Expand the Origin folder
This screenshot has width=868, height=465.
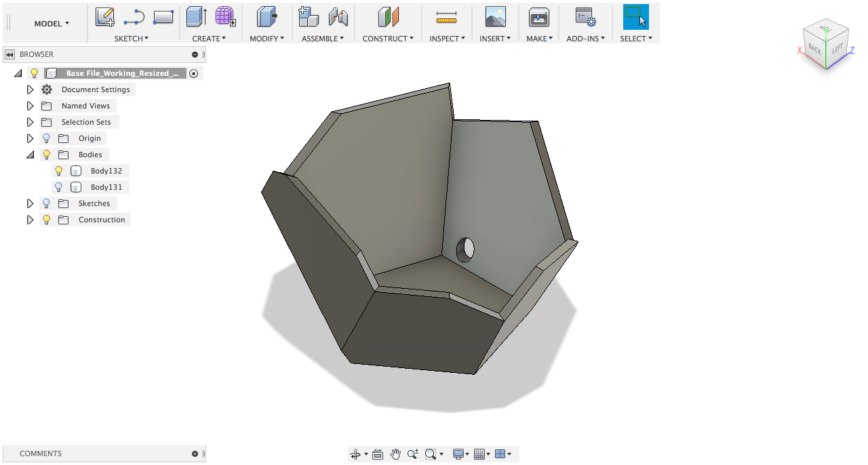(30, 138)
